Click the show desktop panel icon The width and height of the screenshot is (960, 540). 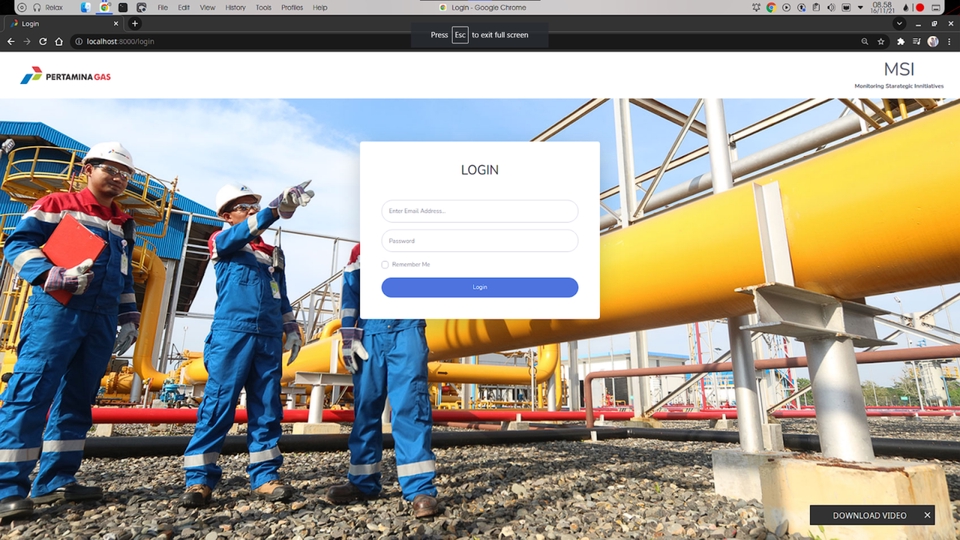click(x=936, y=7)
